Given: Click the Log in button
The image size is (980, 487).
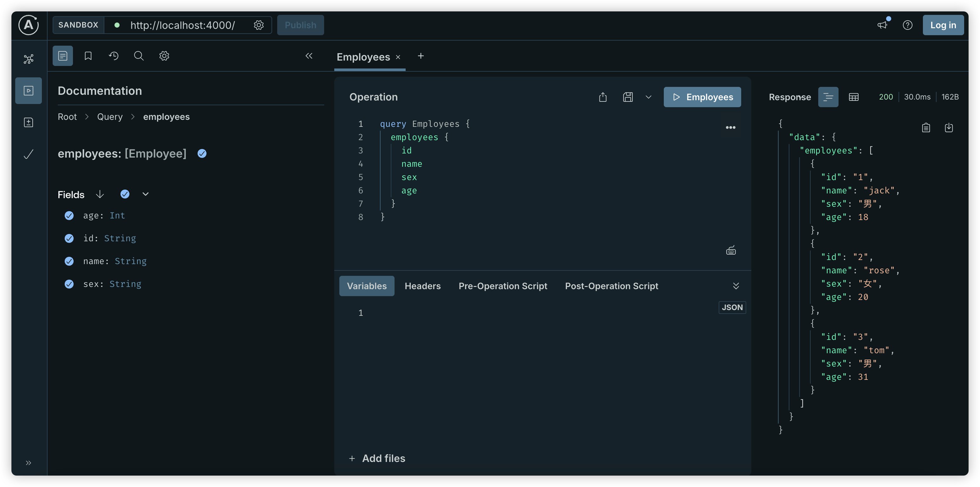Looking at the screenshot, I should point(943,25).
